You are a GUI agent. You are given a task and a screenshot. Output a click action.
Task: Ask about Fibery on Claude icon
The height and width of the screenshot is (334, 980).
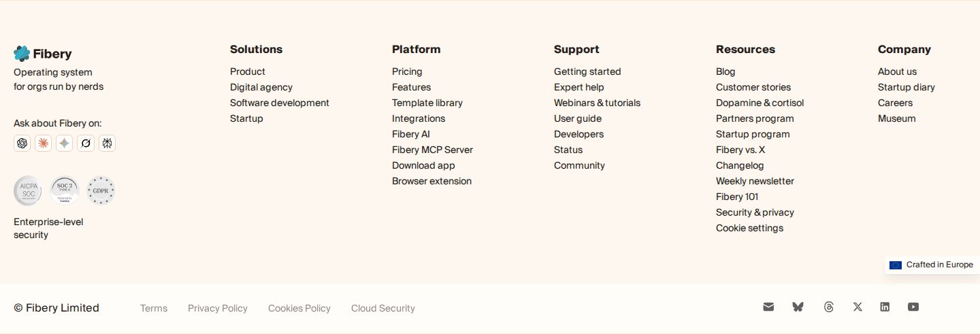coord(44,143)
